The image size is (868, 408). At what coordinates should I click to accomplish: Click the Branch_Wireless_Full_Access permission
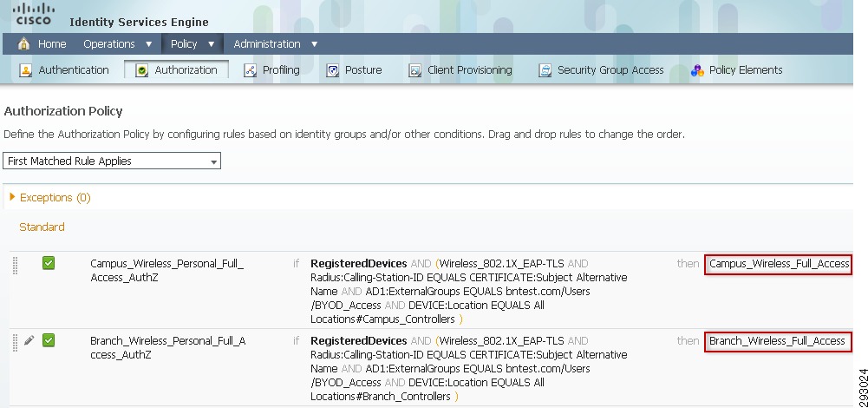(x=778, y=341)
